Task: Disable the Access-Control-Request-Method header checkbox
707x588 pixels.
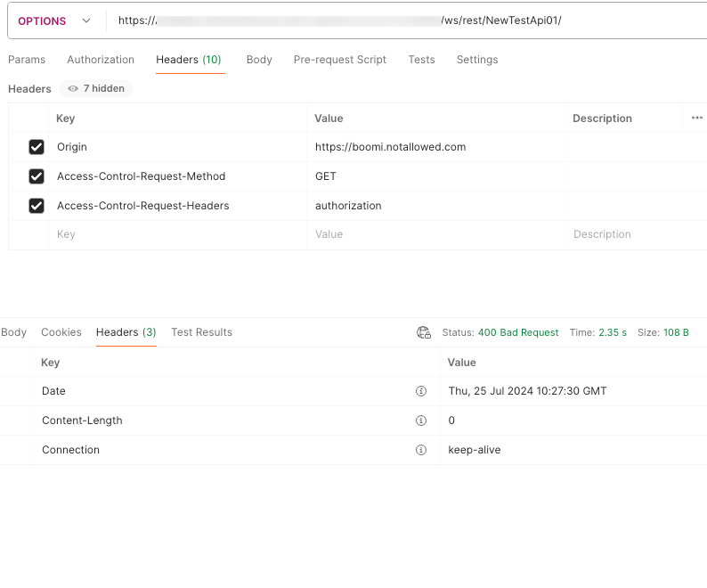Action: (x=37, y=176)
